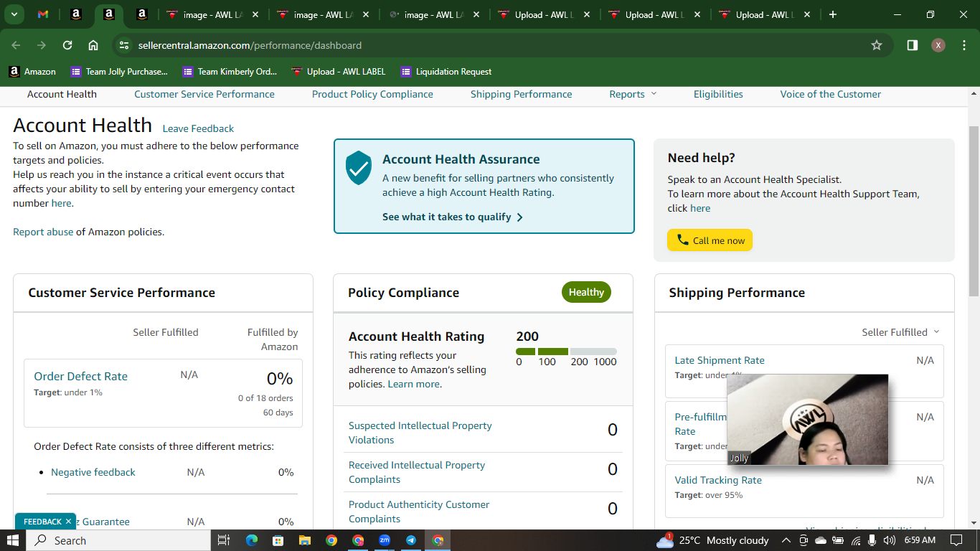
Task: Open the Eligibilities tab
Action: pos(718,94)
